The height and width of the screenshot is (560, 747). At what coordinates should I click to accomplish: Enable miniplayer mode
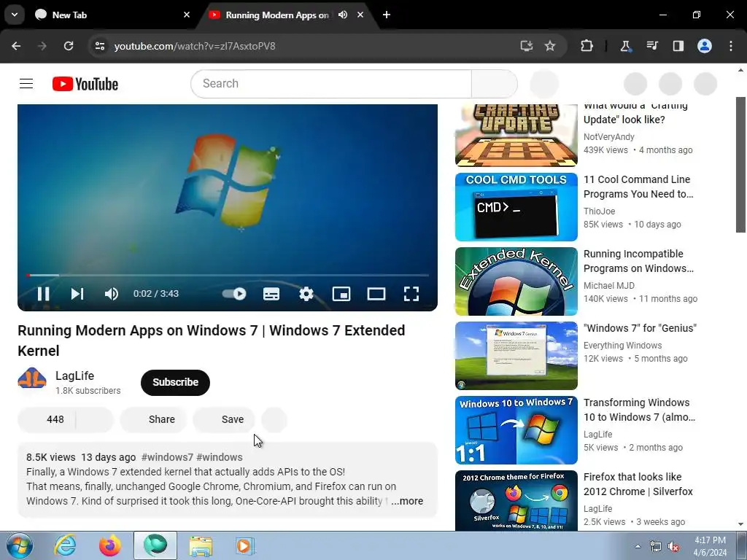[341, 294]
